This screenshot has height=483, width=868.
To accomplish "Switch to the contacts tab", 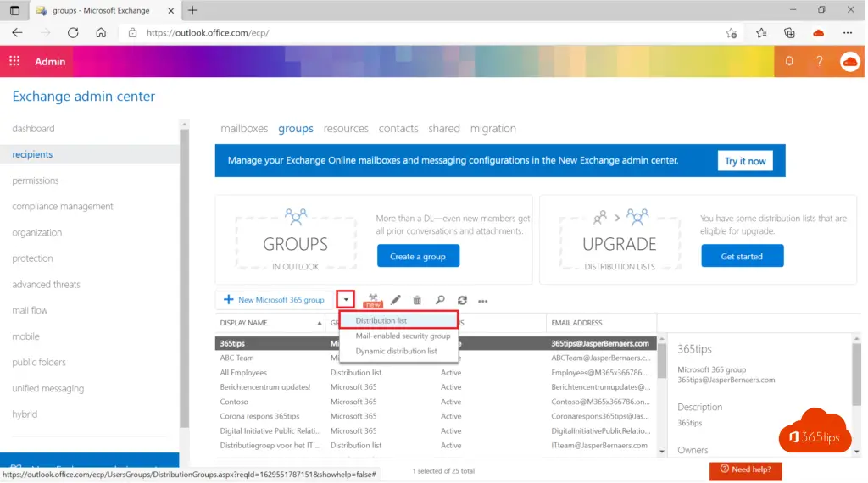I will [x=400, y=129].
